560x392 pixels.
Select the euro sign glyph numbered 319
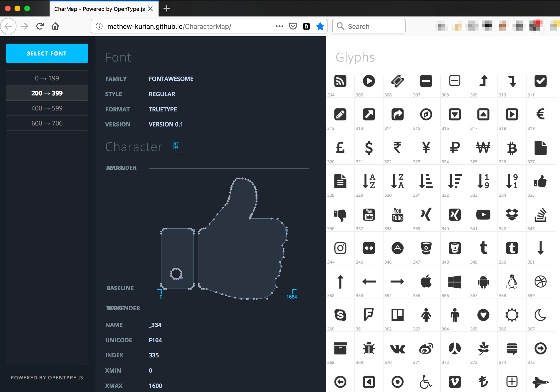pos(540,114)
